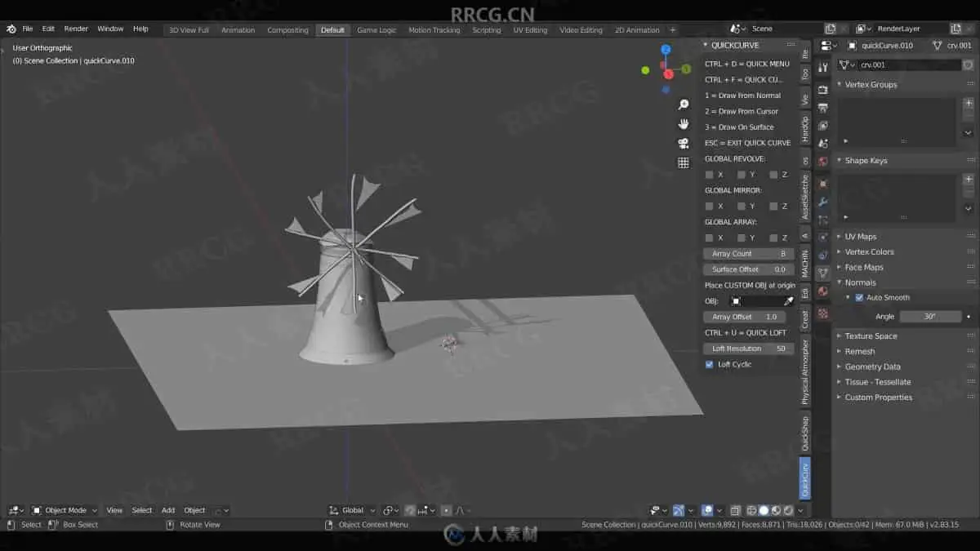This screenshot has height=551, width=980.
Task: Open the Object Data mesh tab icon
Action: click(x=822, y=273)
